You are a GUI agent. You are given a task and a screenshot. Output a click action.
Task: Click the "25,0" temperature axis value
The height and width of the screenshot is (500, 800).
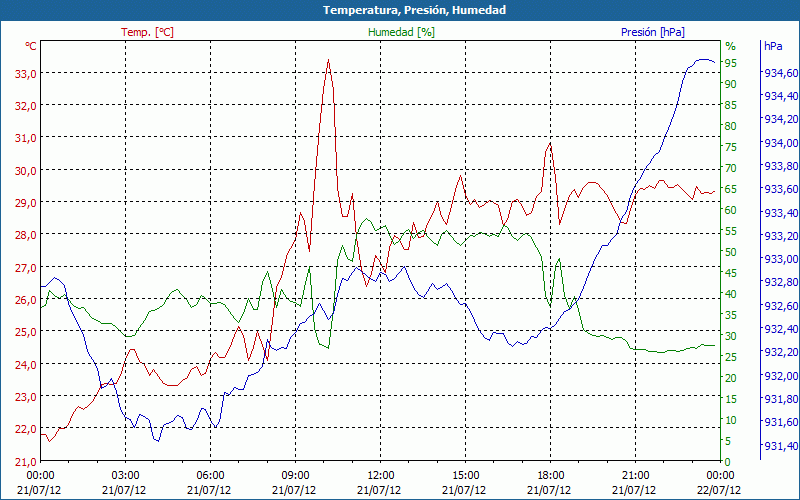25,332
